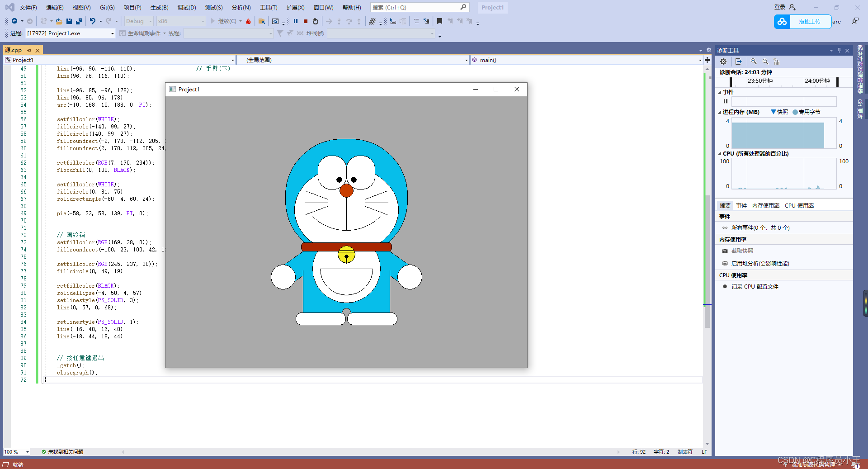
Task: Click 登录 to sign in
Action: 780,7
